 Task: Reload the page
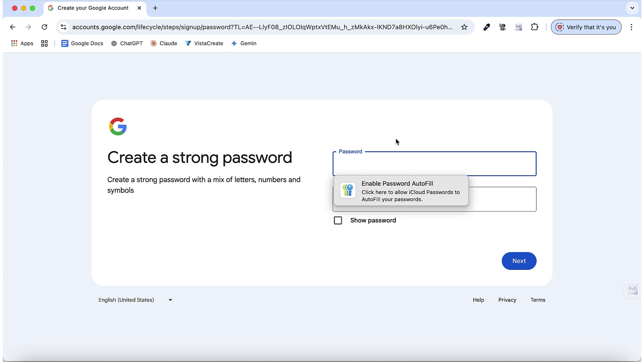pyautogui.click(x=44, y=27)
